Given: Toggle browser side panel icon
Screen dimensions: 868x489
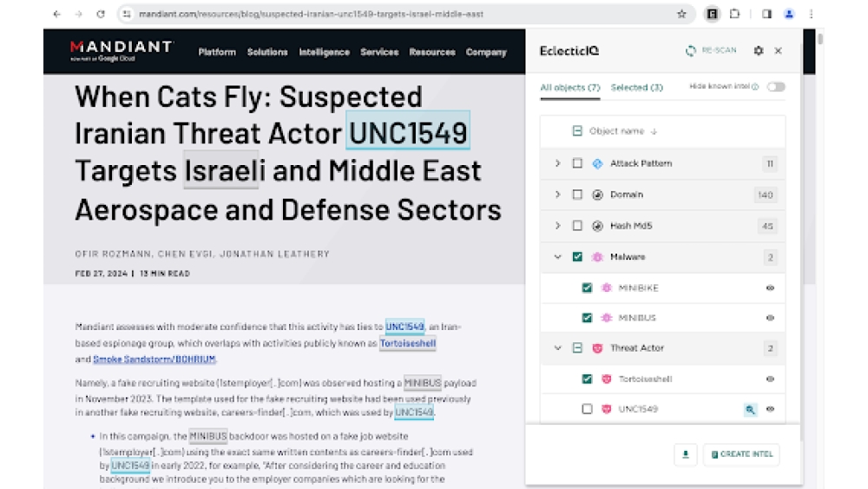Looking at the screenshot, I should click(x=766, y=15).
